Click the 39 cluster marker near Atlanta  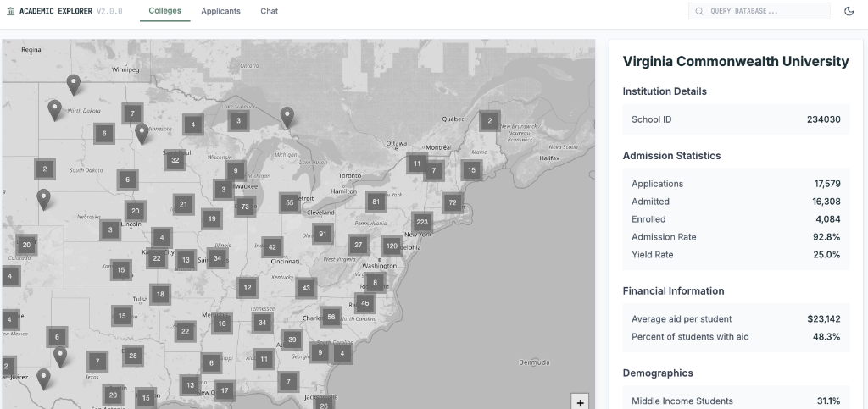tap(292, 340)
